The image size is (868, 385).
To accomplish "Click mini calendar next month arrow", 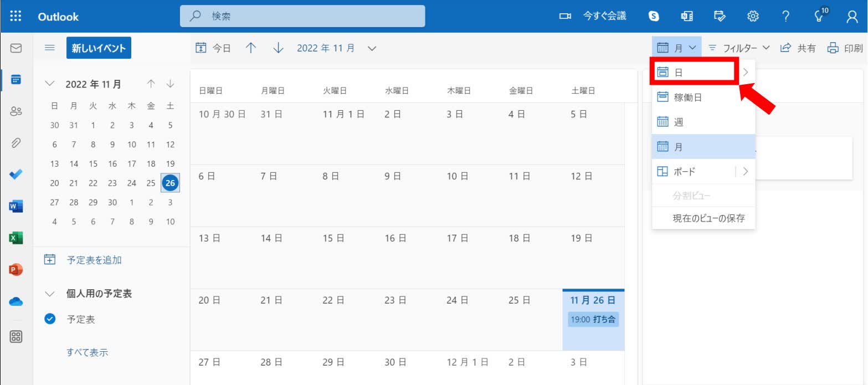I will 170,84.
